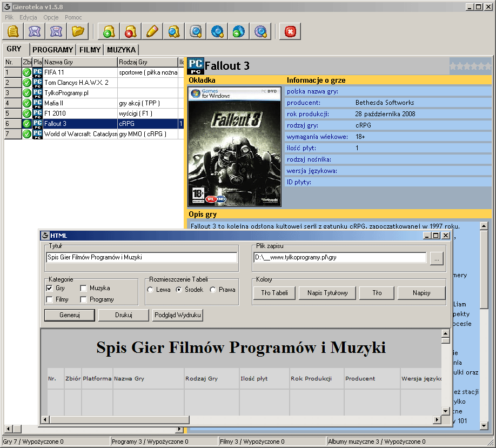The height and width of the screenshot is (448, 496).
Task: Click the Generuj button
Action: (70, 315)
